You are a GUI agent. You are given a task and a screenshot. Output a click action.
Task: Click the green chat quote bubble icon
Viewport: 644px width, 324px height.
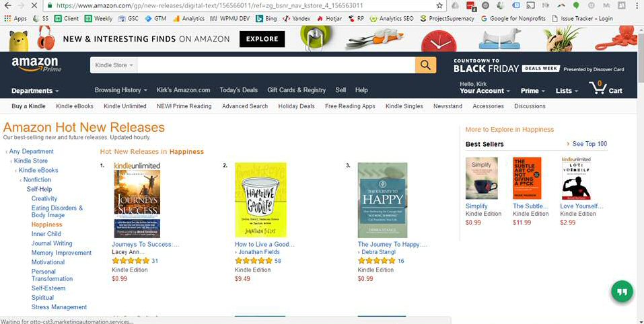622,292
